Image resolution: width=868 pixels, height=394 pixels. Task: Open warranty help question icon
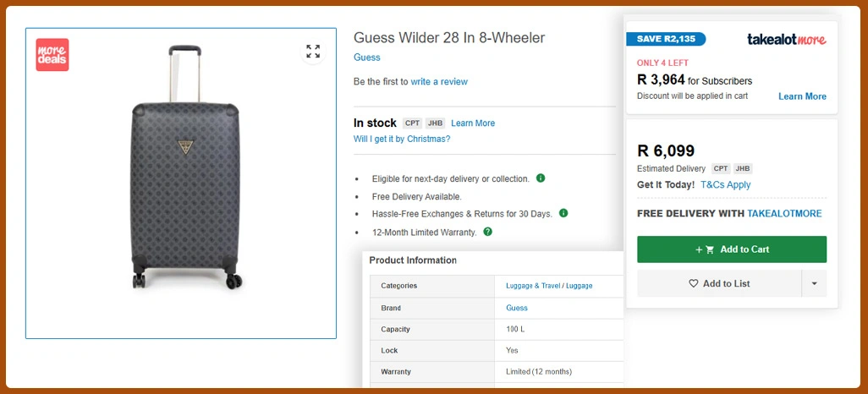point(487,232)
